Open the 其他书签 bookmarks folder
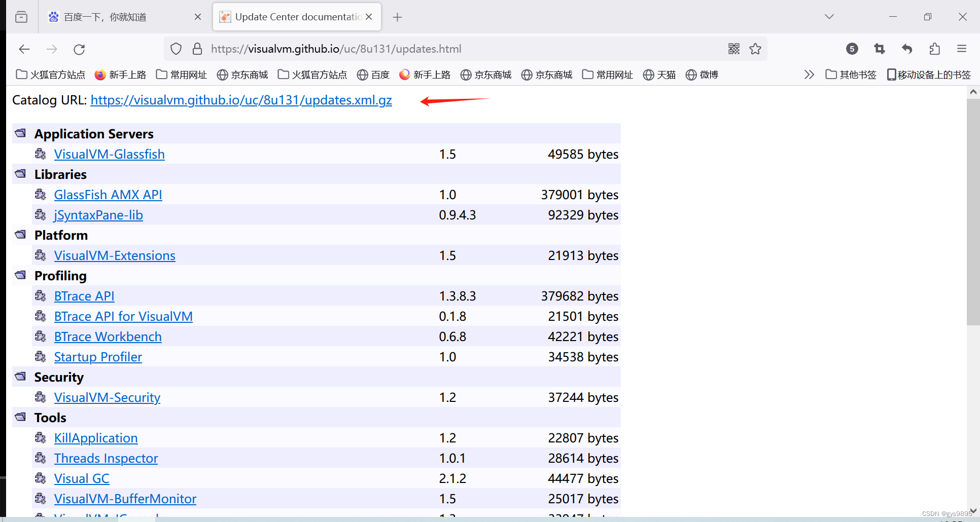Image resolution: width=980 pixels, height=522 pixels. point(851,74)
